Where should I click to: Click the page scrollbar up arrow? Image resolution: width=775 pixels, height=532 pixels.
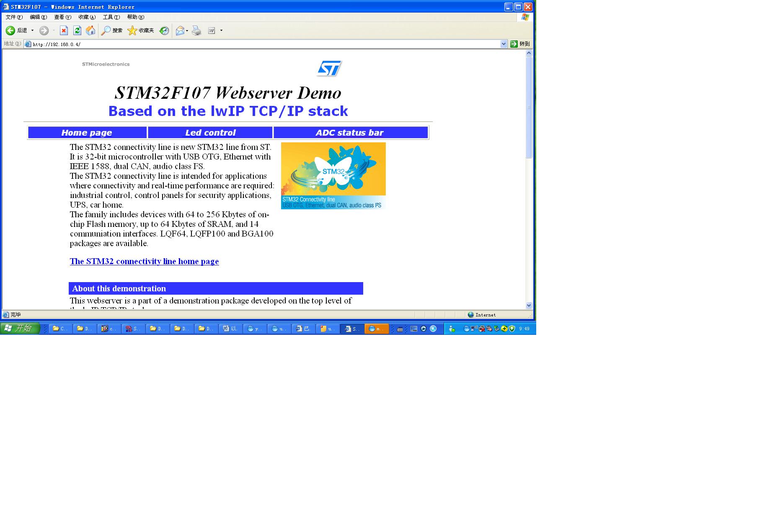pyautogui.click(x=529, y=53)
